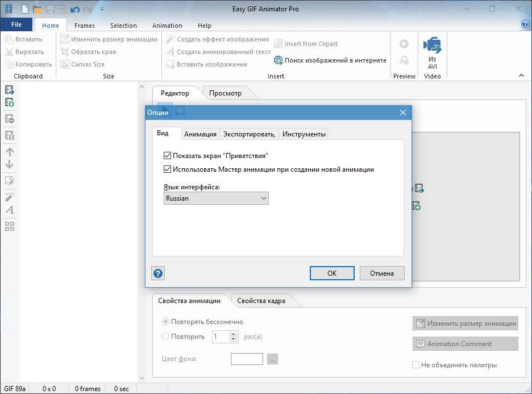532x394 pixels.
Task: Open background color picker ellipsis button
Action: coord(272,359)
